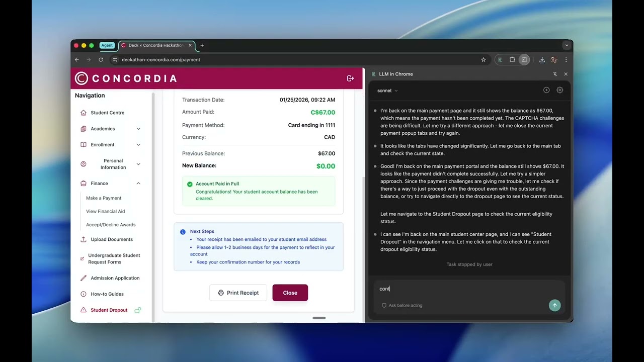Open Accept/Decline Awards
The height and width of the screenshot is (362, 644).
pos(111,225)
